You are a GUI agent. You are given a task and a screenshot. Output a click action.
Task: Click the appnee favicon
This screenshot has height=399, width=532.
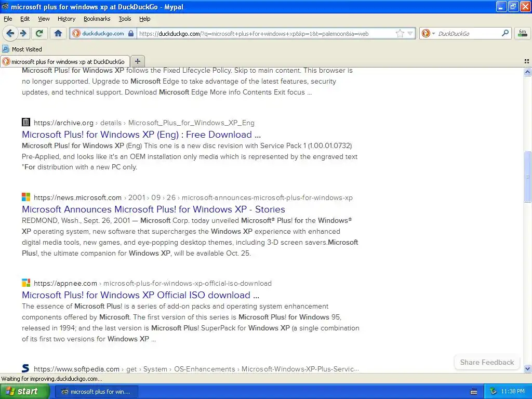click(x=26, y=283)
